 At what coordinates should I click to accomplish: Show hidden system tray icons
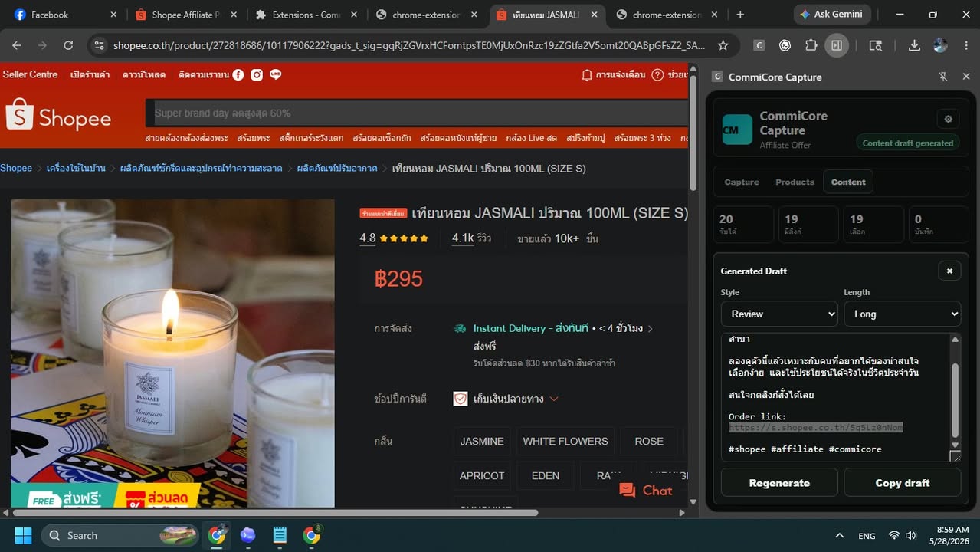click(839, 536)
